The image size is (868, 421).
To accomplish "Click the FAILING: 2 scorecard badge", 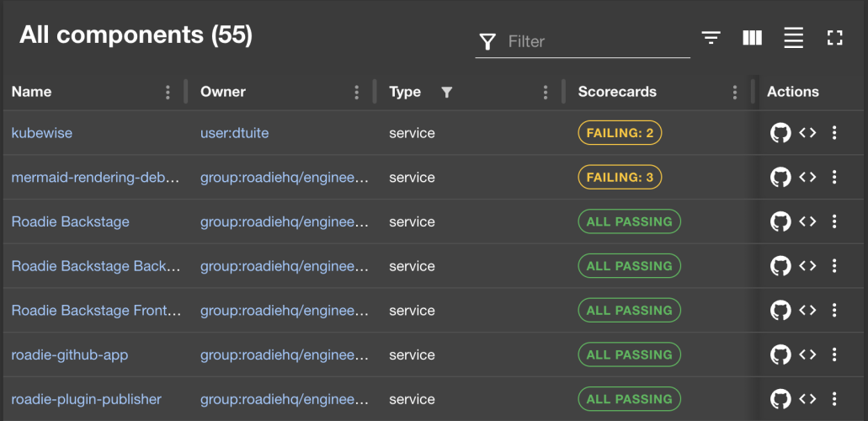I will click(x=620, y=133).
